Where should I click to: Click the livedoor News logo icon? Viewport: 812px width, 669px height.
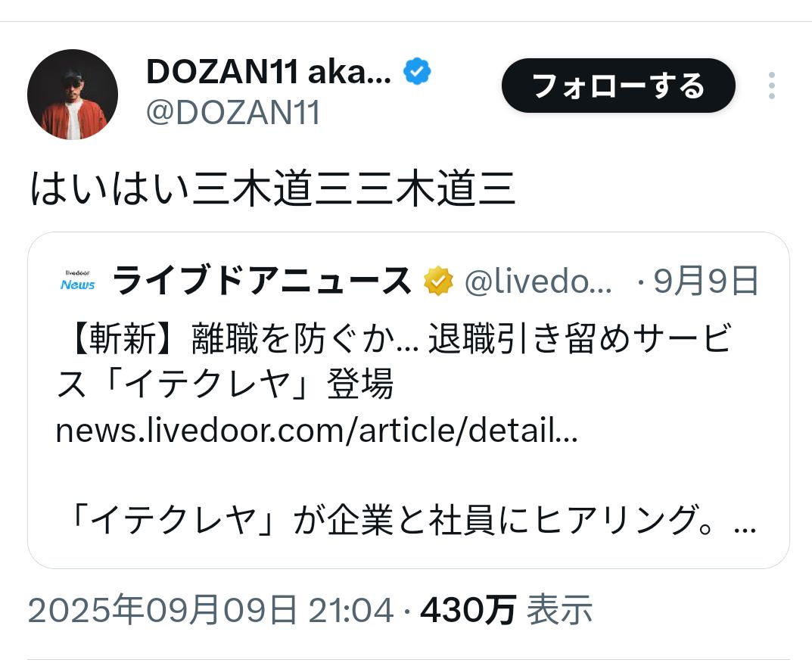pyautogui.click(x=78, y=281)
